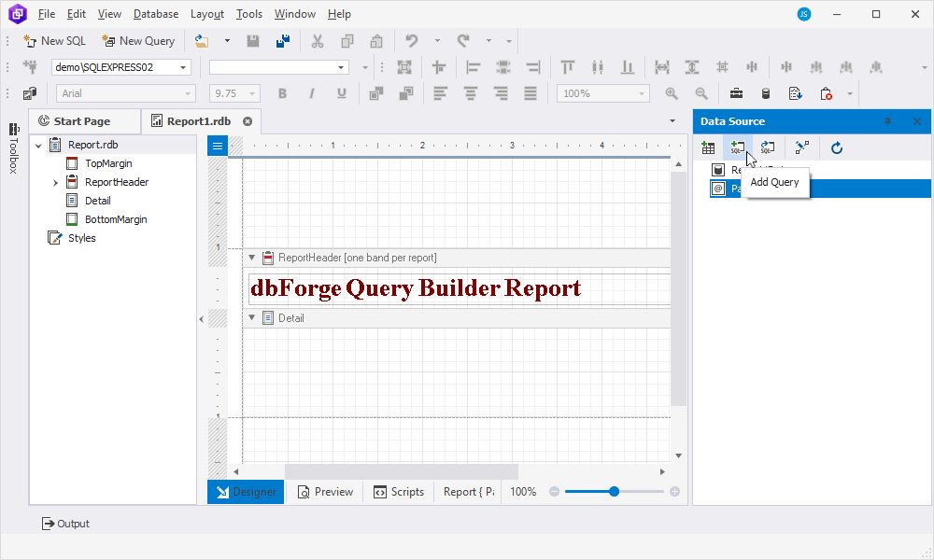Open the File menu
Screen dimensions: 934x560
click(x=47, y=14)
